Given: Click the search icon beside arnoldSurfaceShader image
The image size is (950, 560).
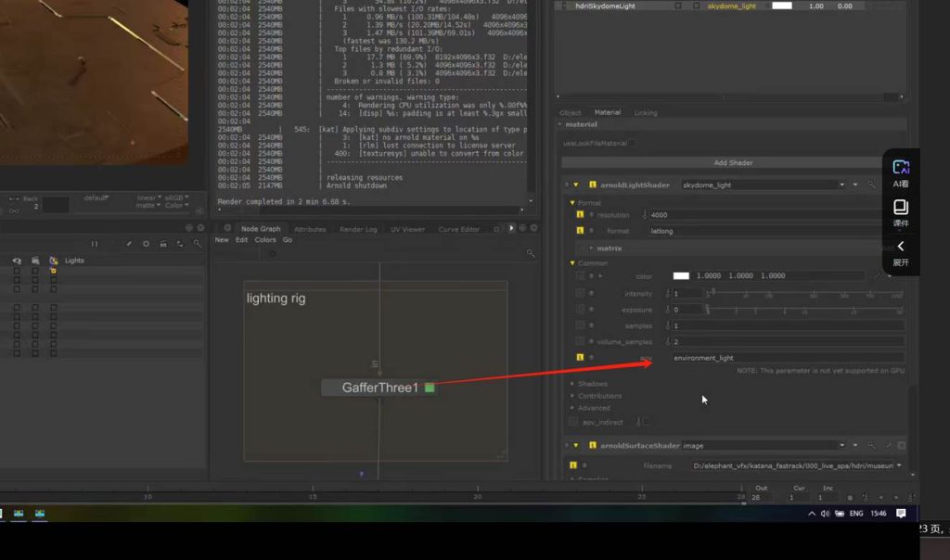Looking at the screenshot, I should click(x=870, y=446).
